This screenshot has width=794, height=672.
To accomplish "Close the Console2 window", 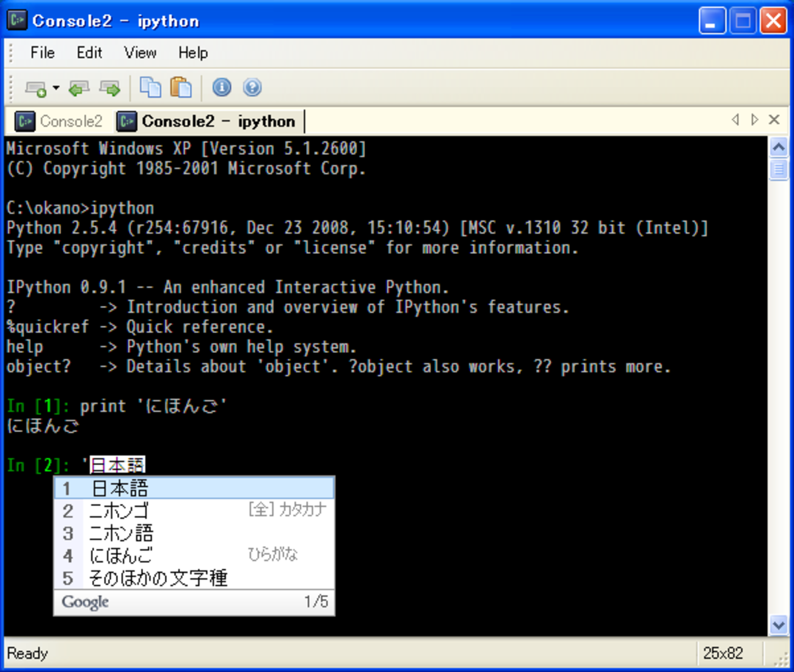I will click(773, 21).
